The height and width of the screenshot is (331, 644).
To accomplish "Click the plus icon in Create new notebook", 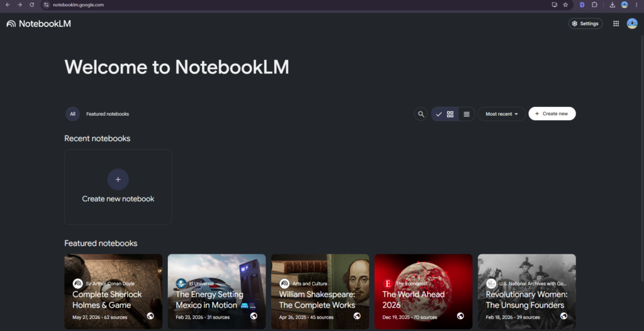I will tap(118, 179).
